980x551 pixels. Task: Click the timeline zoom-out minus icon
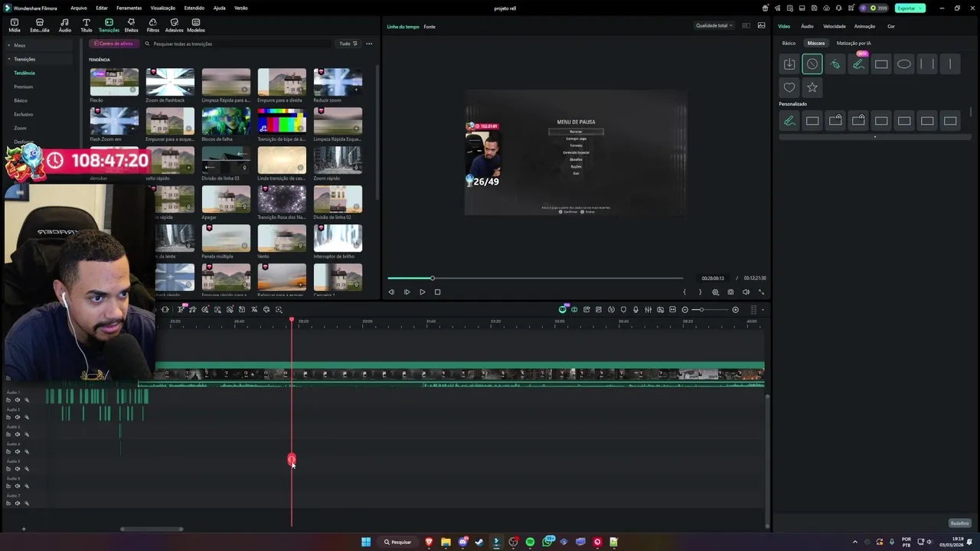pyautogui.click(x=685, y=310)
